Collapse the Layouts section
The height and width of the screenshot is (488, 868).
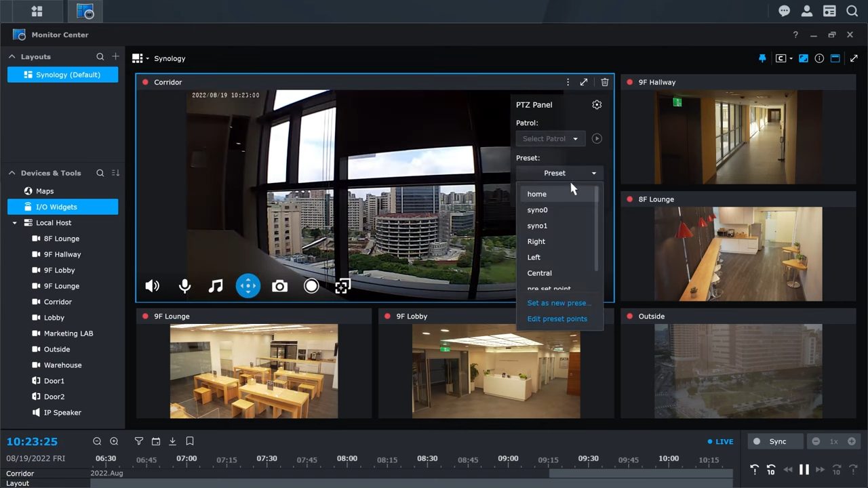click(12, 57)
